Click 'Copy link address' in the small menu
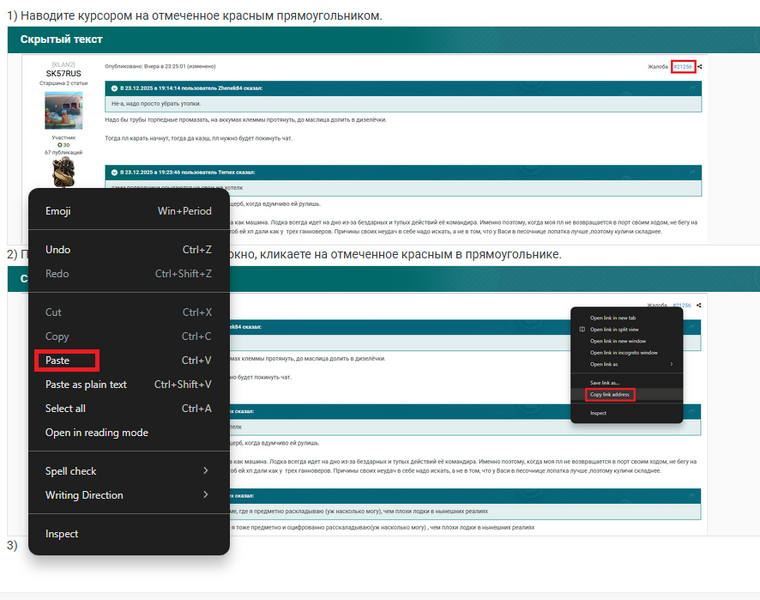Screen dimensions: 760x600 (x=611, y=394)
